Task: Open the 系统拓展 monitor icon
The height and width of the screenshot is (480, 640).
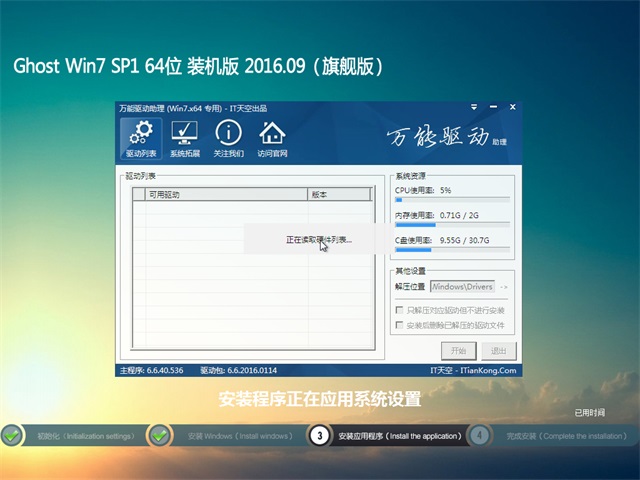Action: 184,139
